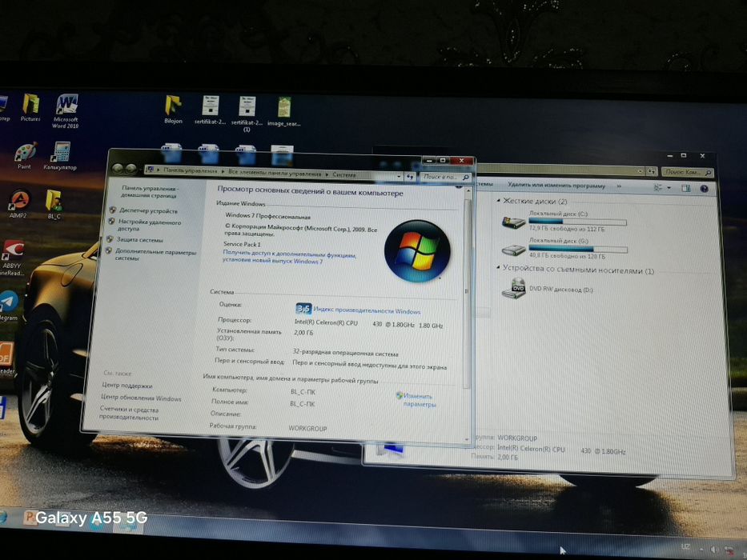Open Индекс производительности Windows
The width and height of the screenshot is (747, 560).
(x=367, y=310)
